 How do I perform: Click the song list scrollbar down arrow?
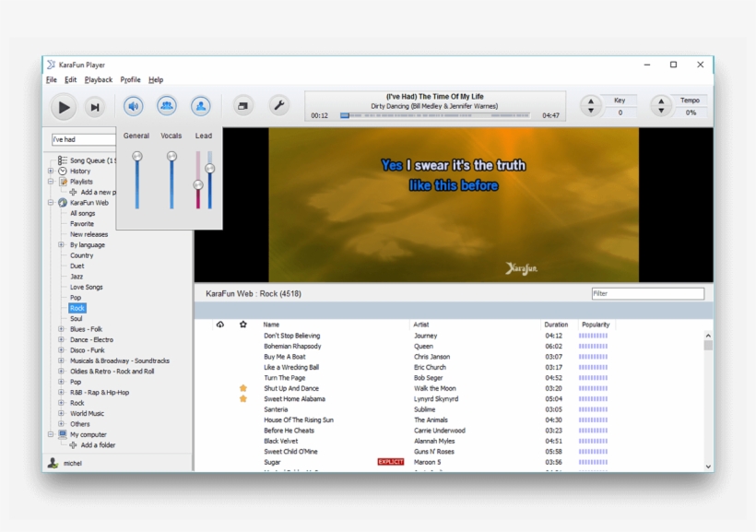click(x=708, y=467)
